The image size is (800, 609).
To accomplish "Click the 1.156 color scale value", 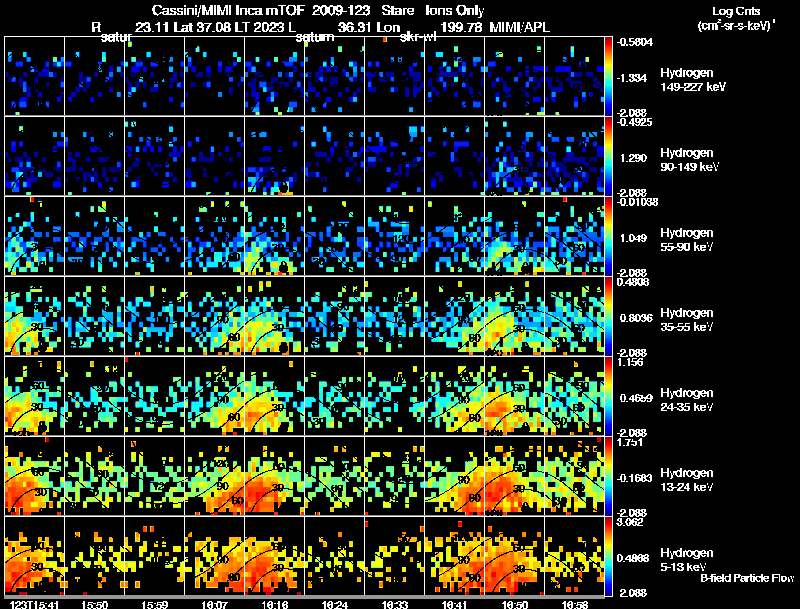I will tap(630, 363).
